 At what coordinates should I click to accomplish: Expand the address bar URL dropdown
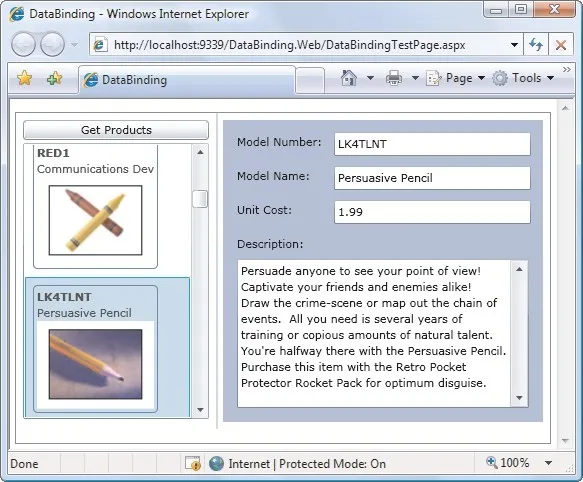pos(514,45)
